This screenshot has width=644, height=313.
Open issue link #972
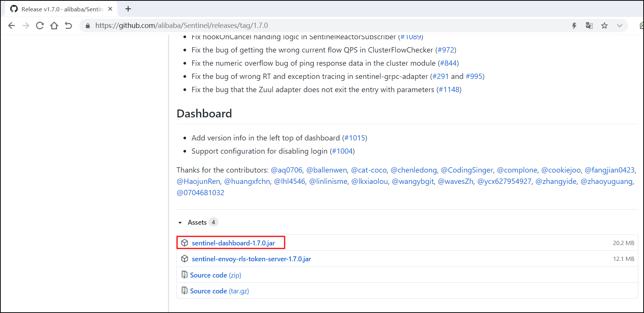(445, 50)
